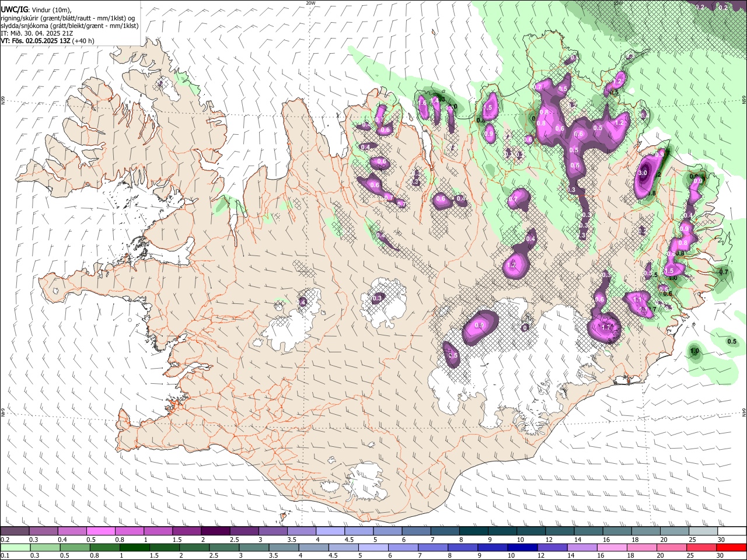Click the "0.3" value on the central glacier

[377, 298]
